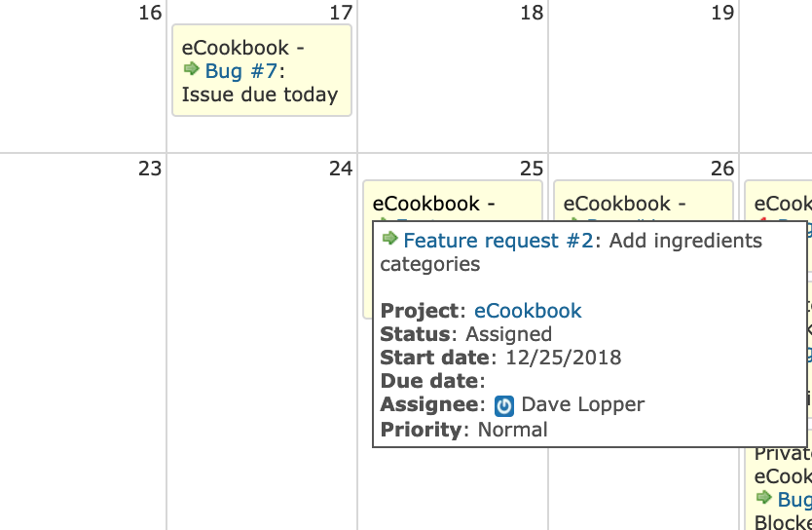This screenshot has height=530, width=812.
Task: Open the Bug #7 issue link
Action: tap(241, 71)
